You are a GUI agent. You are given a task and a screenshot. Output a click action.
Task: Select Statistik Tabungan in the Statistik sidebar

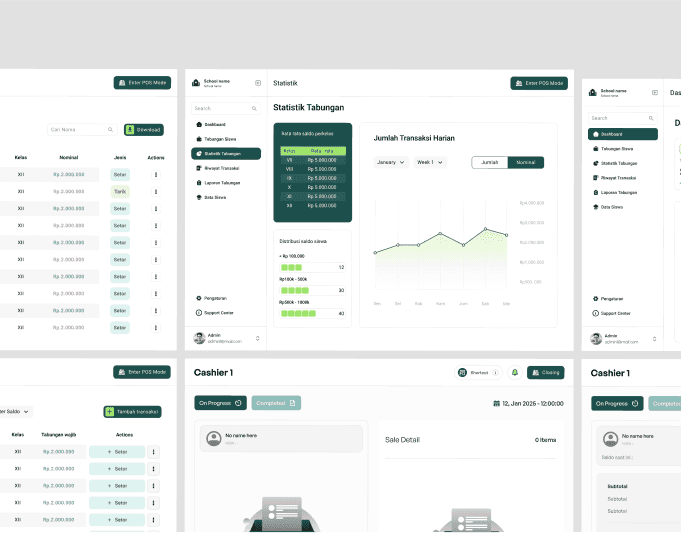pyautogui.click(x=226, y=154)
